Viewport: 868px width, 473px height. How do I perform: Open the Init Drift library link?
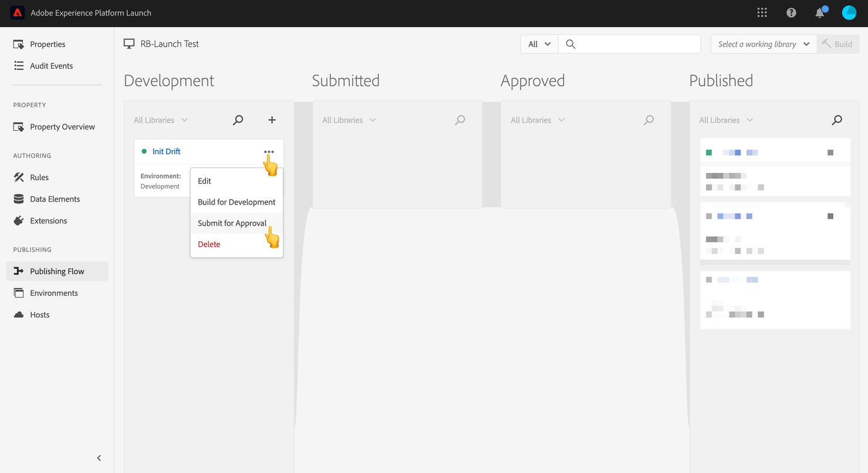click(167, 151)
